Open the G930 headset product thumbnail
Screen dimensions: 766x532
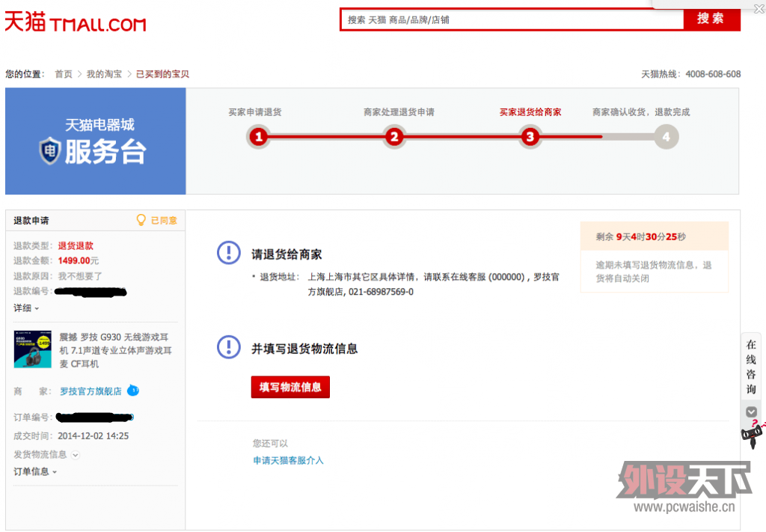33,349
